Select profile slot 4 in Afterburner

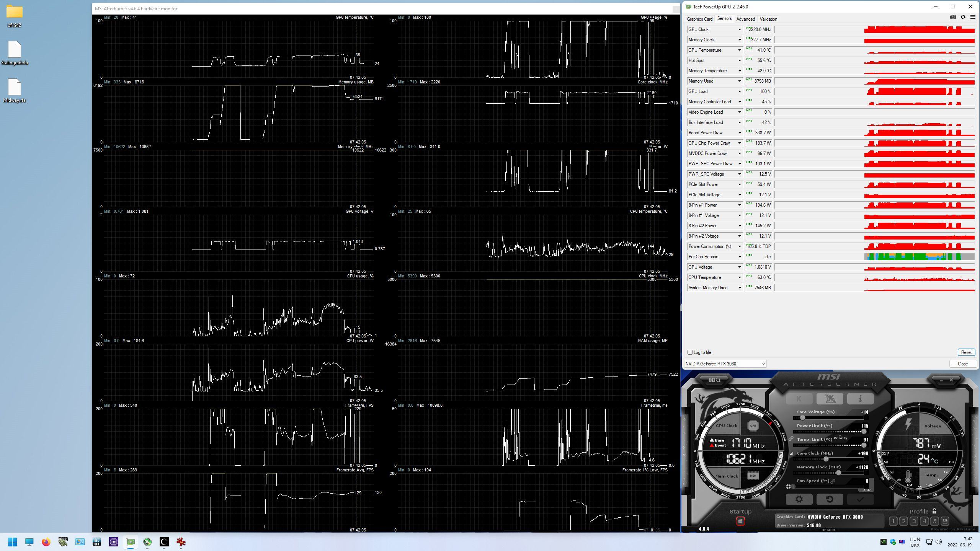(924, 521)
